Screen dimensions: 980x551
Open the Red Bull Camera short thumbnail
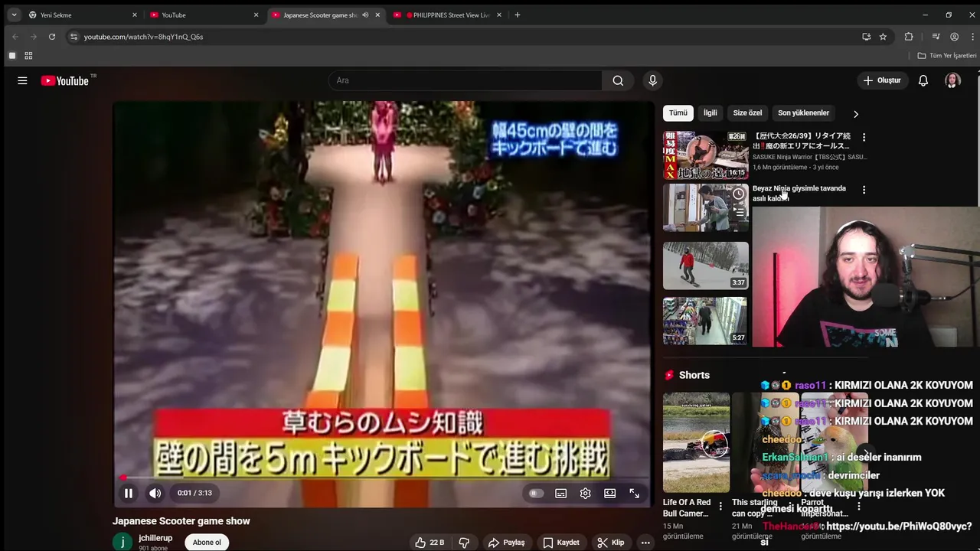[697, 442]
